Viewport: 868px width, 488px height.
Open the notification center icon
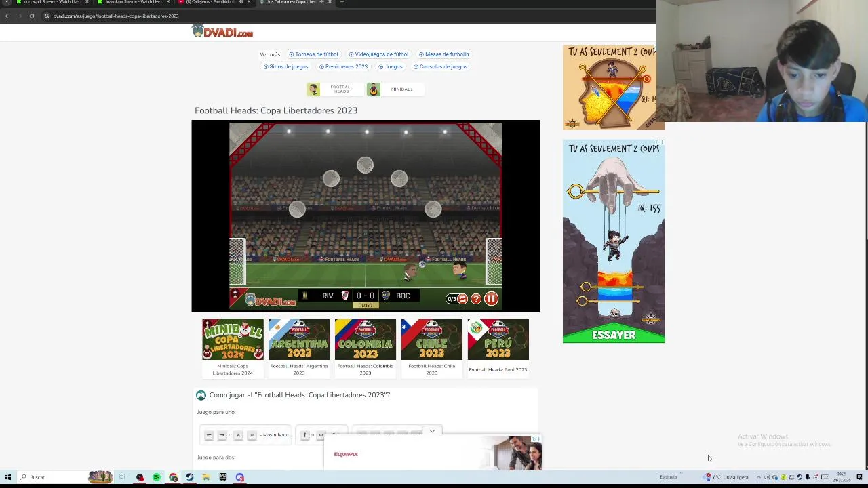859,477
